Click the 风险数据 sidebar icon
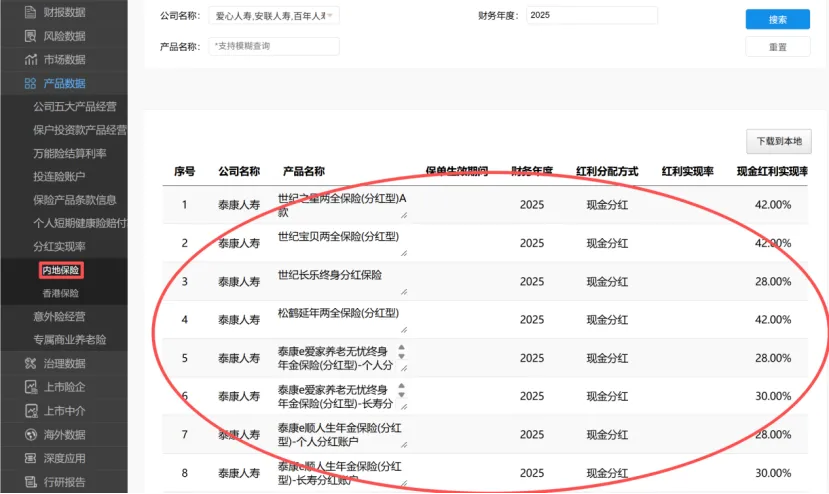829x494 pixels. [x=31, y=36]
